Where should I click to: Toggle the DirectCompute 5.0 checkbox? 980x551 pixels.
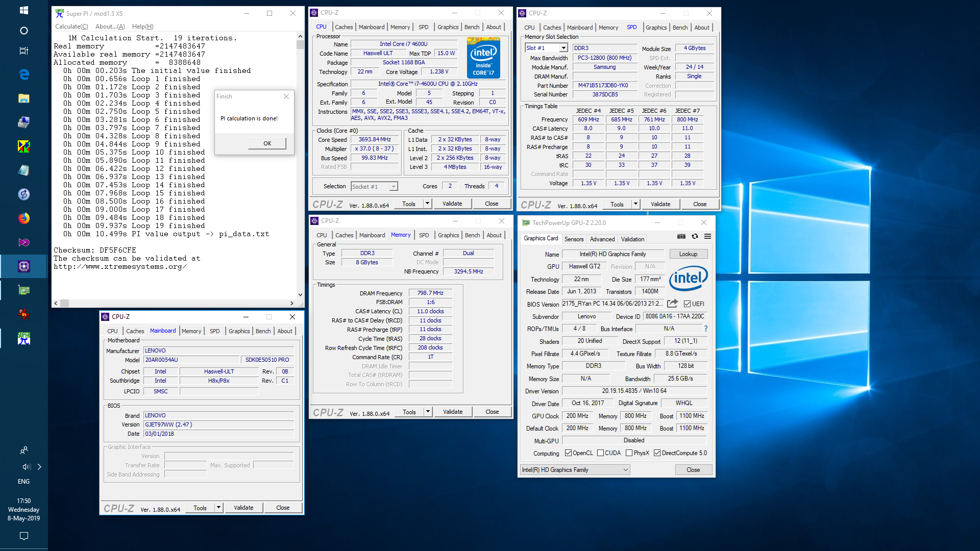coord(657,453)
